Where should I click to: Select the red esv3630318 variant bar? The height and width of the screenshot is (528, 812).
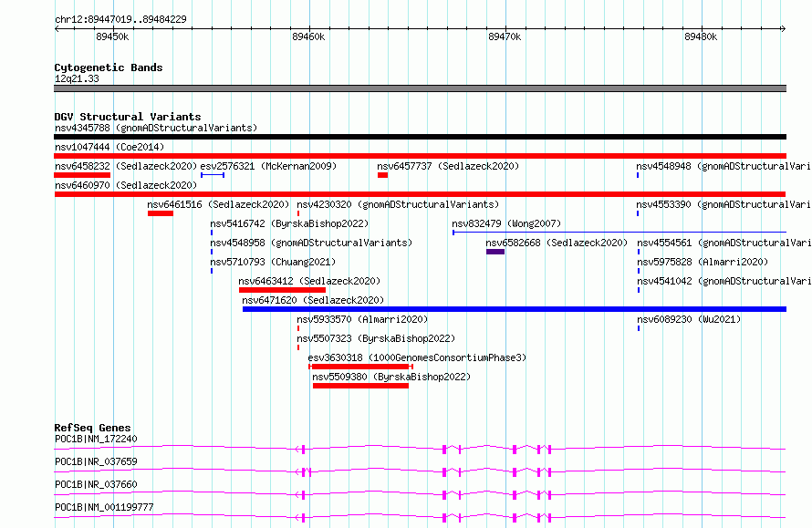point(361,367)
